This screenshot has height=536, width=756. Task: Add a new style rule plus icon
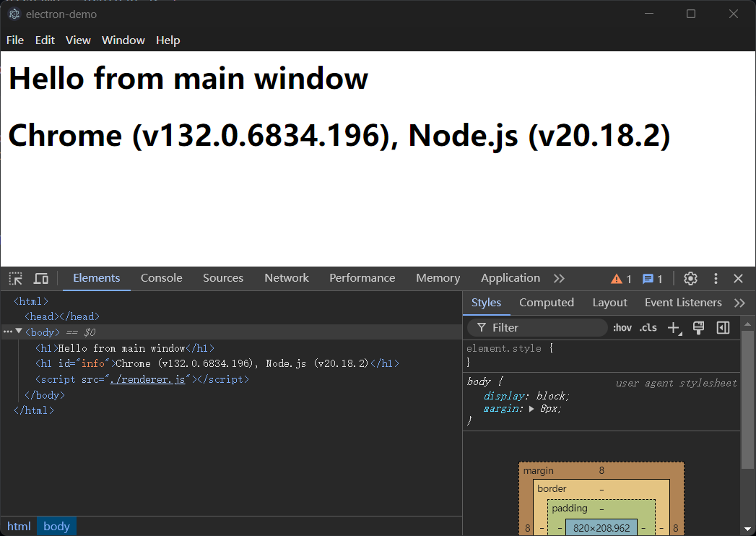click(674, 328)
